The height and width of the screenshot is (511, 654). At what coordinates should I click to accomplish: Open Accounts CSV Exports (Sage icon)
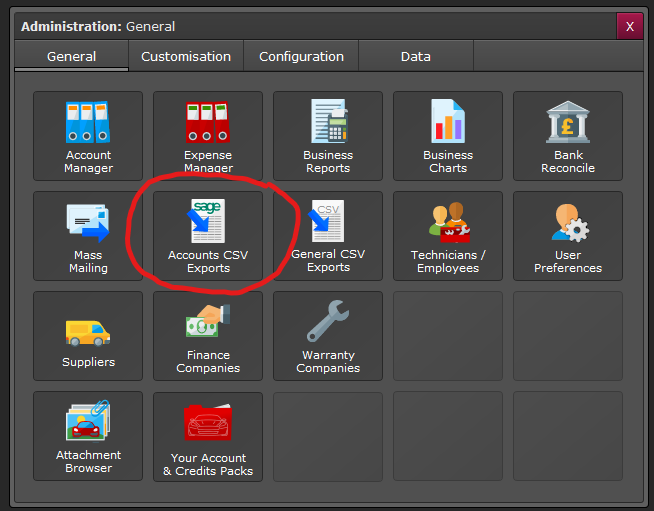(x=208, y=236)
